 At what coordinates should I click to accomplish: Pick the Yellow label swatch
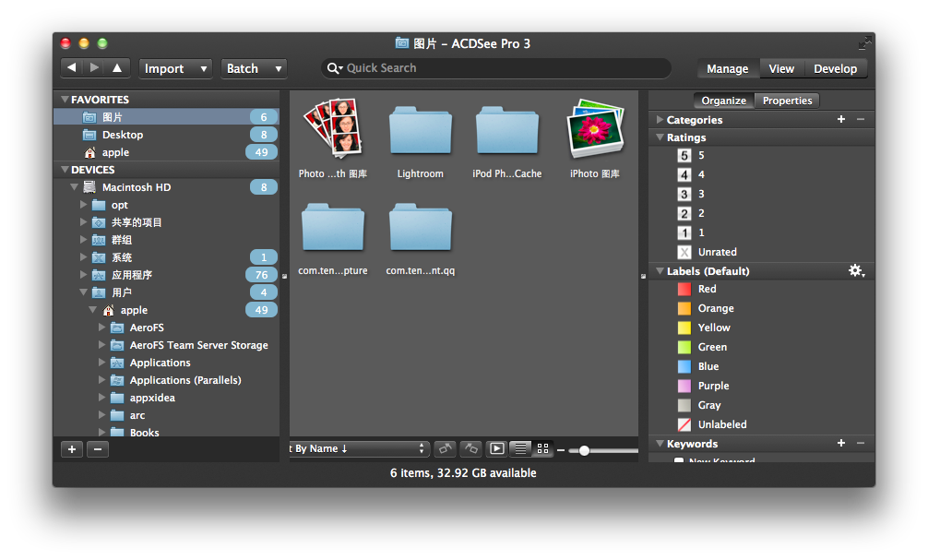[x=684, y=328]
